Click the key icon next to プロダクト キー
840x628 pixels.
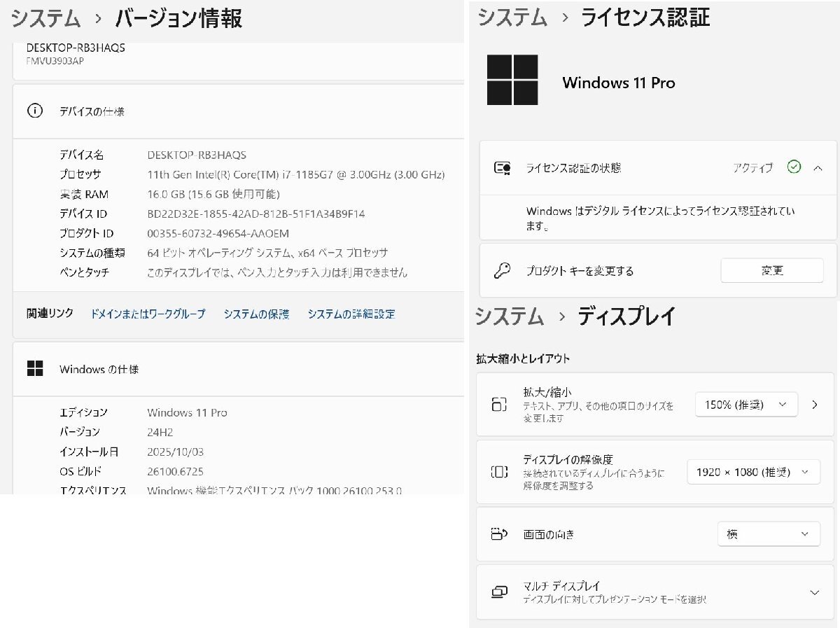[502, 270]
